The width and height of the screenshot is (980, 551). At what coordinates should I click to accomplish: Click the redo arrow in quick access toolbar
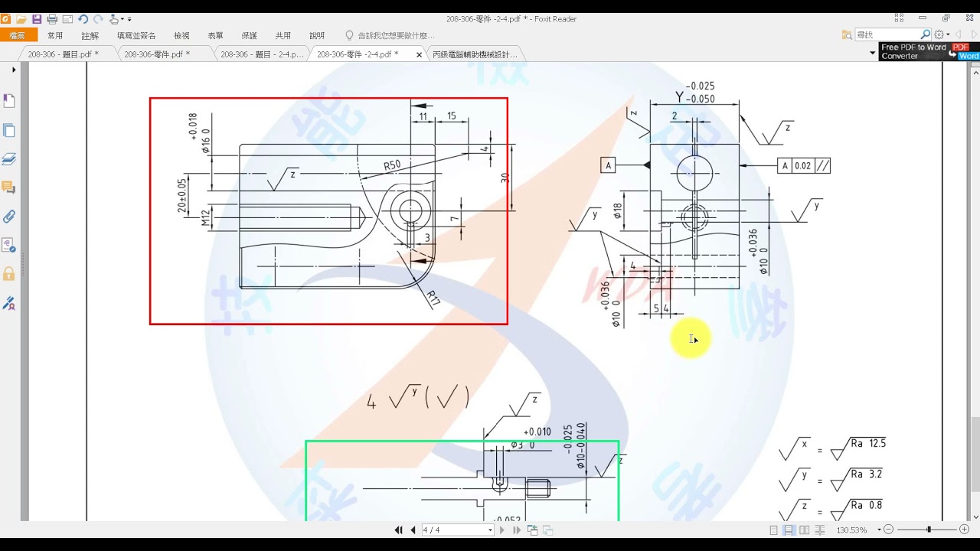click(x=96, y=19)
